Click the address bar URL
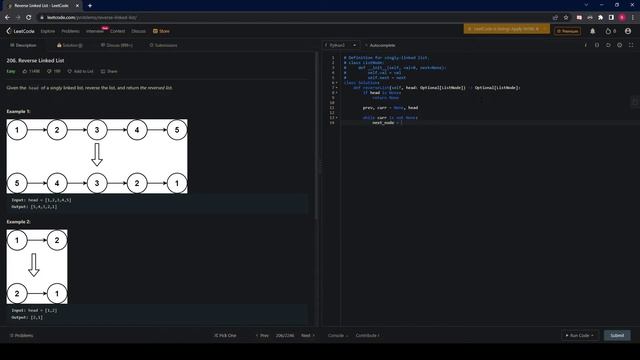 click(x=92, y=18)
